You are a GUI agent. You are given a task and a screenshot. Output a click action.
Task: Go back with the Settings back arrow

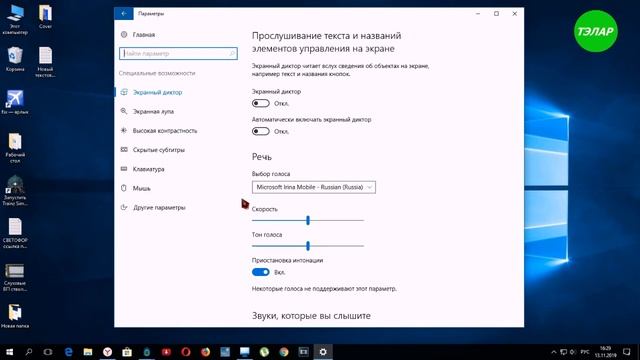click(x=124, y=13)
